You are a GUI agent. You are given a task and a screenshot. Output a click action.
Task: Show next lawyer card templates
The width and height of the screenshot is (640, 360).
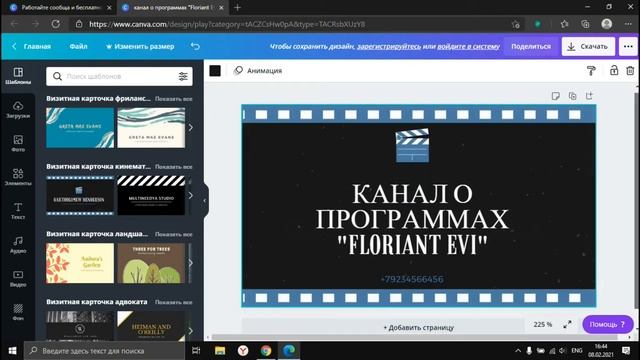[x=190, y=331]
